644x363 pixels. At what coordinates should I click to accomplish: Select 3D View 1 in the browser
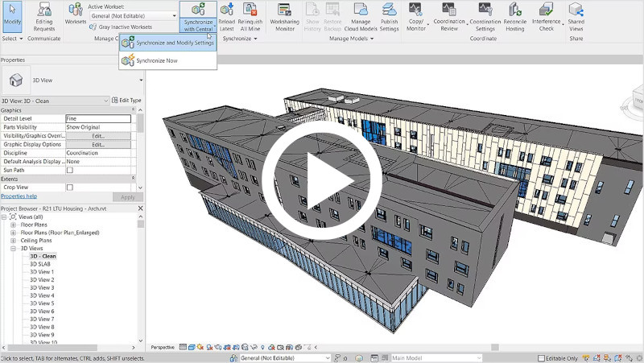click(42, 272)
